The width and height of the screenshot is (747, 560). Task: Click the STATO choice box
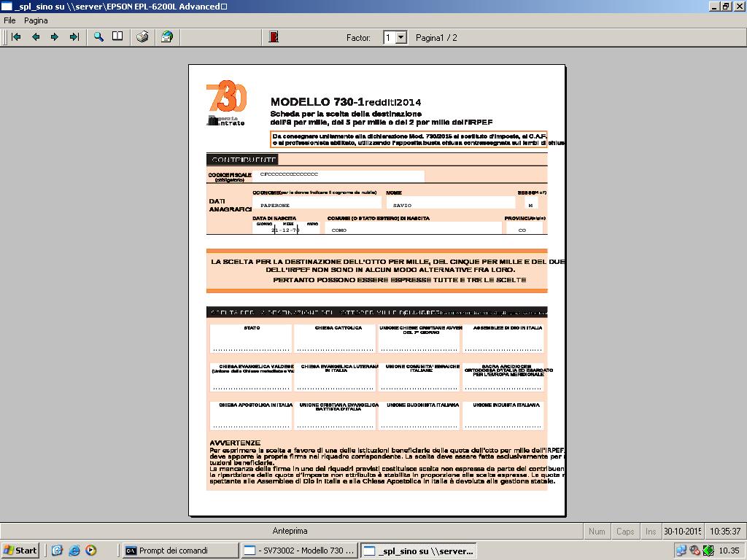click(x=251, y=338)
